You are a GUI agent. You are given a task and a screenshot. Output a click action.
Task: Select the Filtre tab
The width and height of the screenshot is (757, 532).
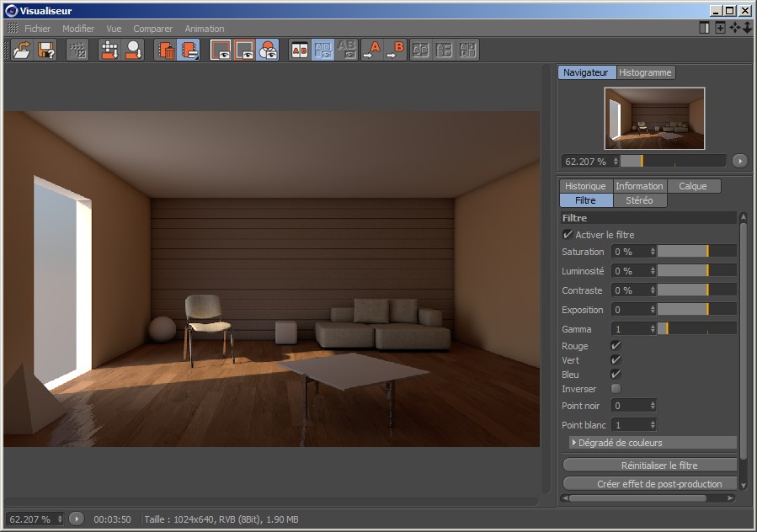point(585,200)
